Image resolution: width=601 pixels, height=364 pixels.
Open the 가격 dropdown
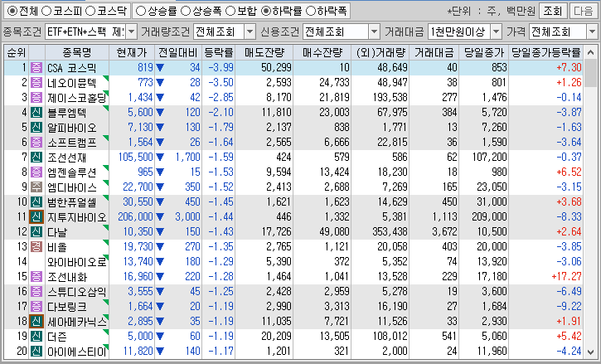tap(592, 32)
